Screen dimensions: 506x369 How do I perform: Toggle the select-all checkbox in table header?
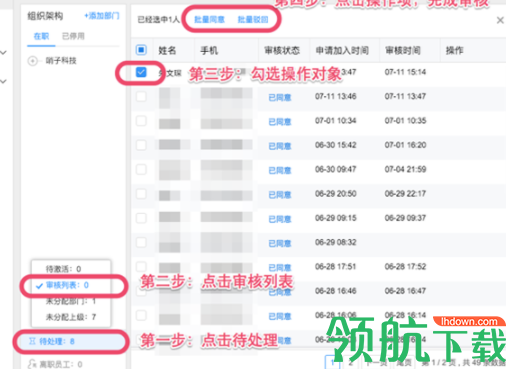click(141, 50)
